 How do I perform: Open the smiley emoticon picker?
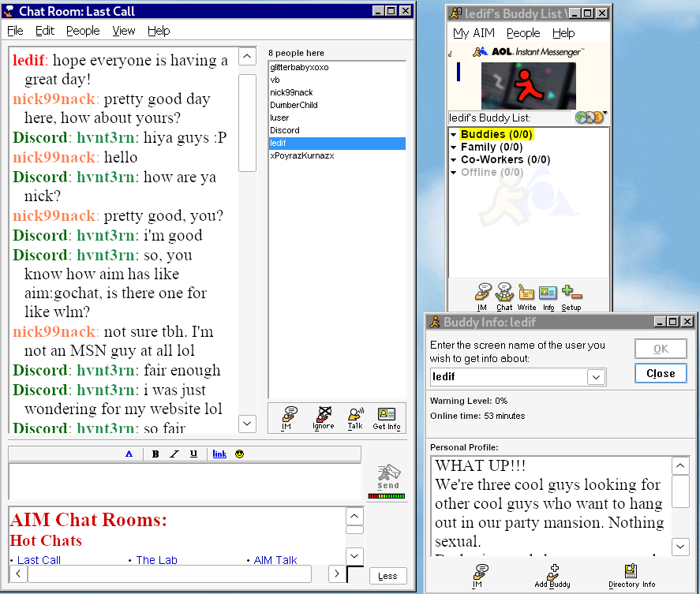[240, 454]
